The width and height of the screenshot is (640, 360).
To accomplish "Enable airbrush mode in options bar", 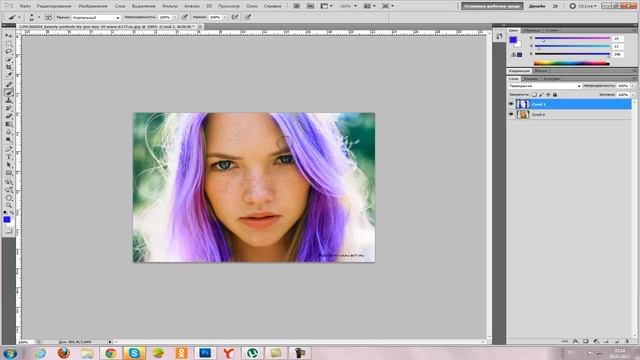I will (x=235, y=17).
